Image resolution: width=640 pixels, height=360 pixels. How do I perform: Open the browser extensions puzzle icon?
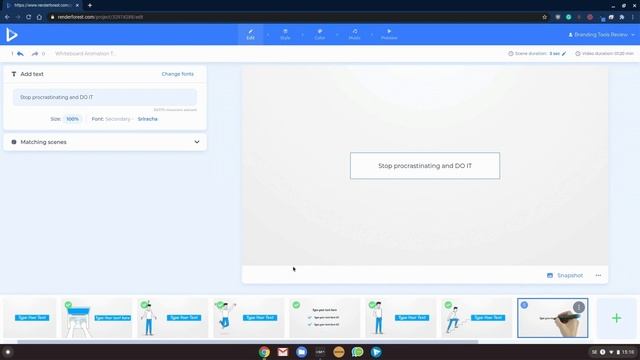[622, 17]
